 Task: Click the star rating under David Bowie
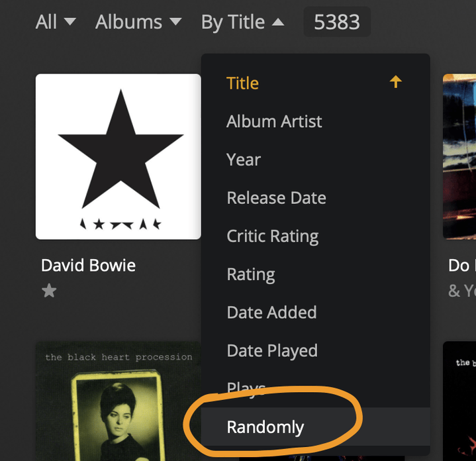tap(49, 291)
